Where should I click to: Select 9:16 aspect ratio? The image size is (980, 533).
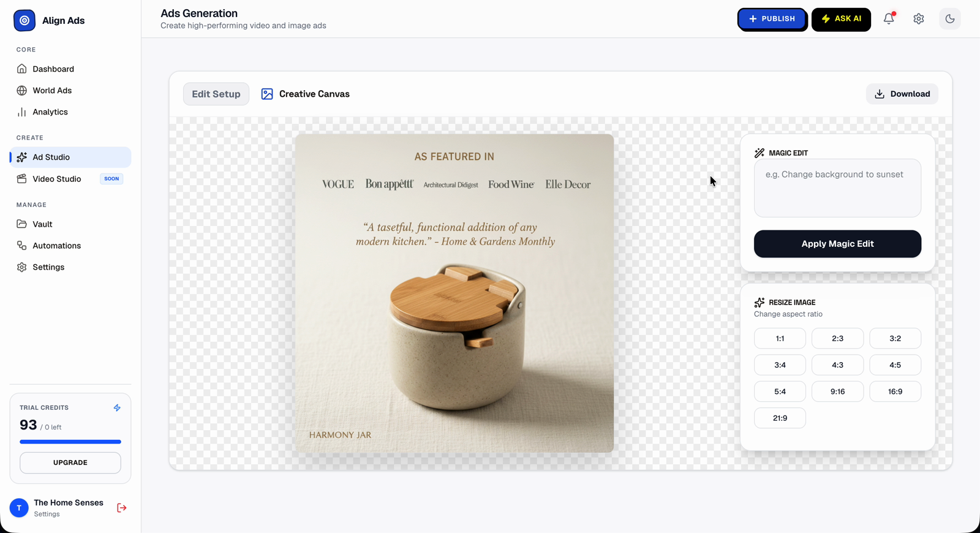(837, 391)
